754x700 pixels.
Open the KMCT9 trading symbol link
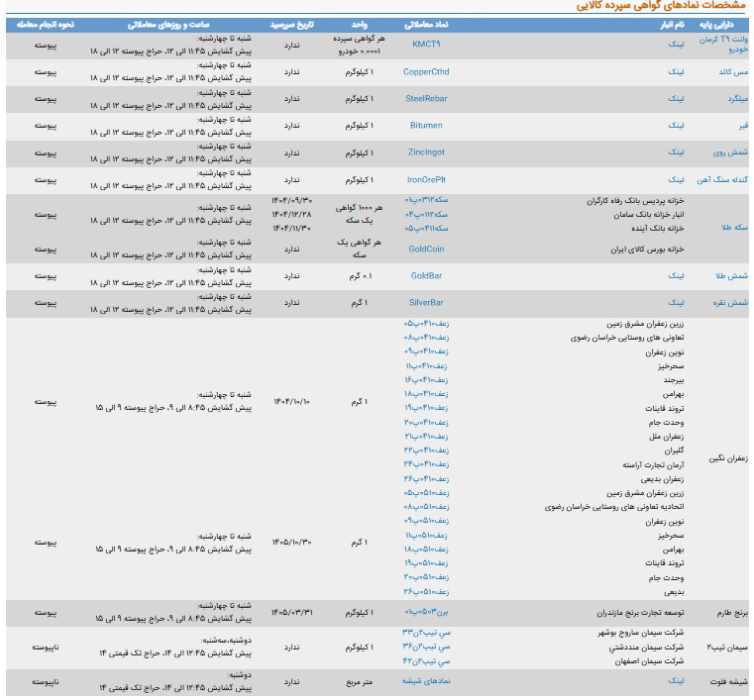426,45
